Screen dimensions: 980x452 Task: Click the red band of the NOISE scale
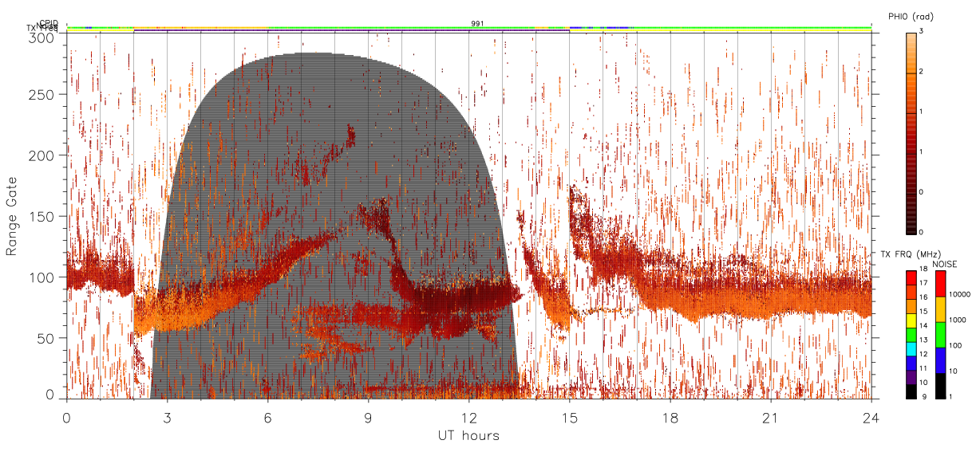(940, 283)
